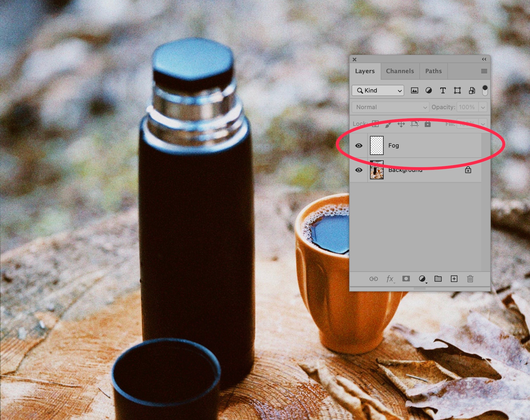Filter layers by type (T) icon
Viewport: 530px width, 420px height.
(443, 91)
